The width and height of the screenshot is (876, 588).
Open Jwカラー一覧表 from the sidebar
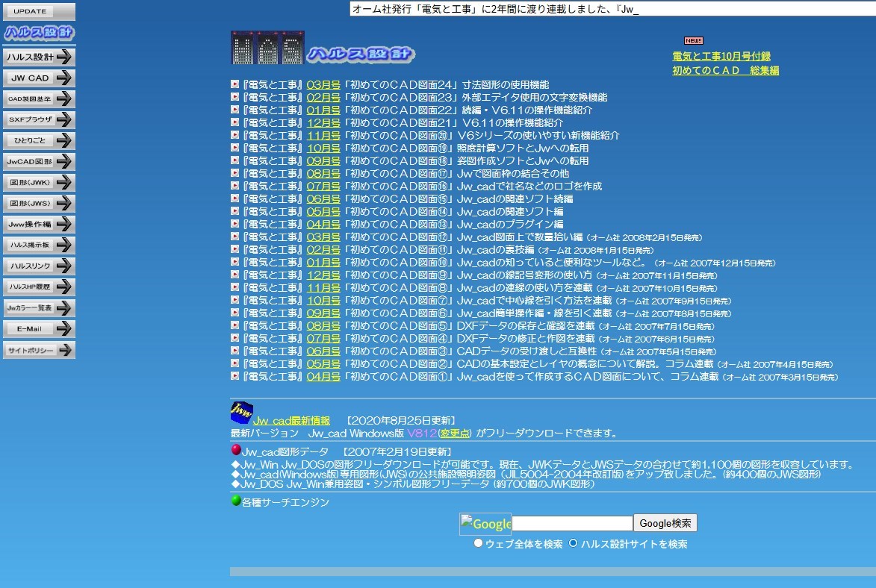[x=39, y=307]
